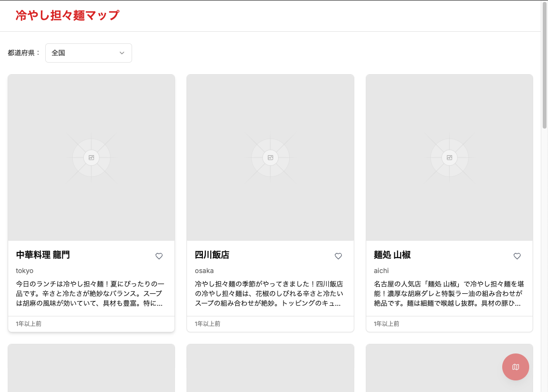Click 1年以上前 on the 中華料理 龍門 card
This screenshot has width=548, height=392.
pyautogui.click(x=28, y=324)
